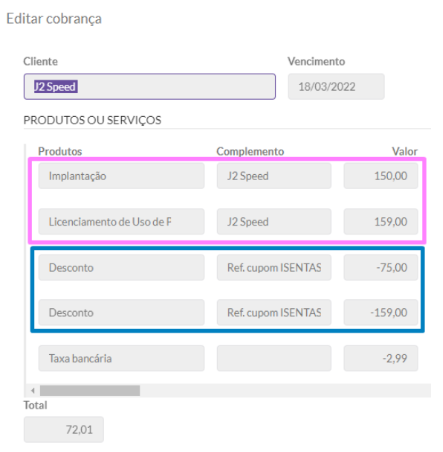This screenshot has height=452, width=443.
Task: Select the complement field beside -159,00
Action: point(274,312)
